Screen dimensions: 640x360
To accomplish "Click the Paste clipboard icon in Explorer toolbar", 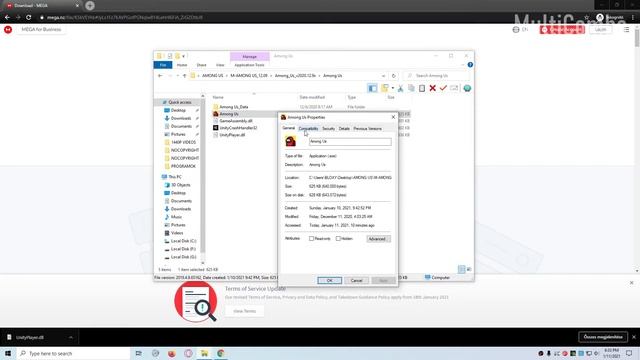I will click(422, 88).
